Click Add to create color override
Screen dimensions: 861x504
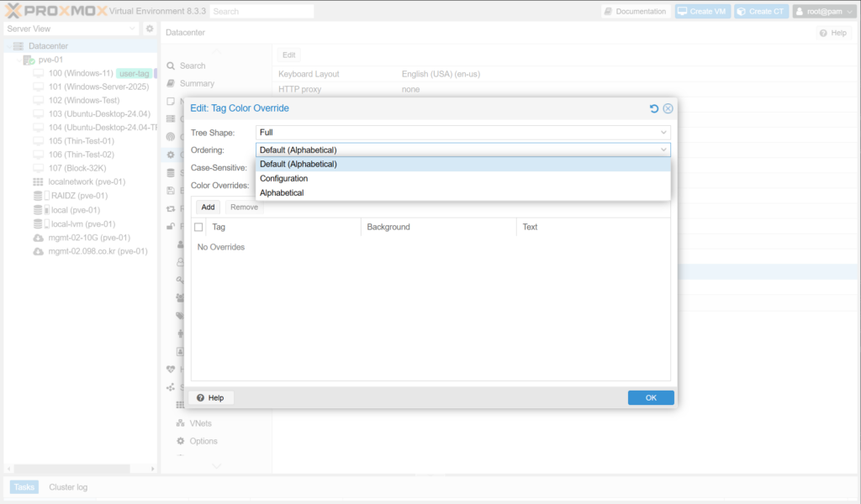pyautogui.click(x=208, y=207)
